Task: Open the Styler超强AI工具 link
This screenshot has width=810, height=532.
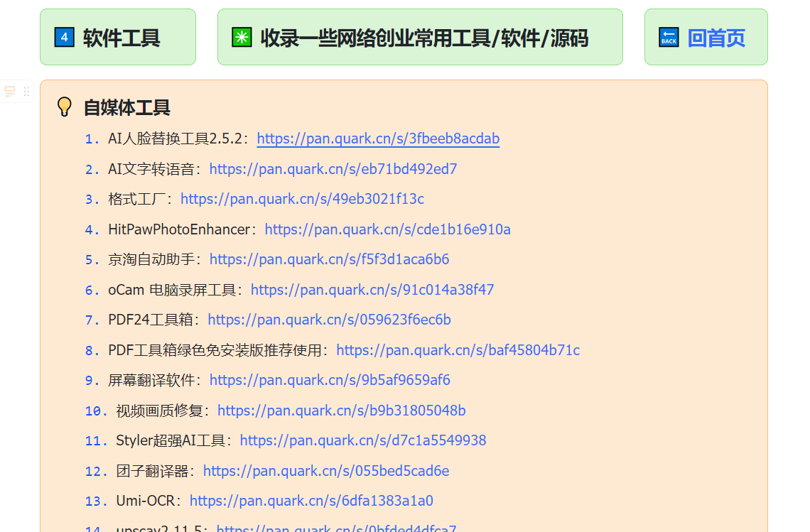Action: (363, 440)
